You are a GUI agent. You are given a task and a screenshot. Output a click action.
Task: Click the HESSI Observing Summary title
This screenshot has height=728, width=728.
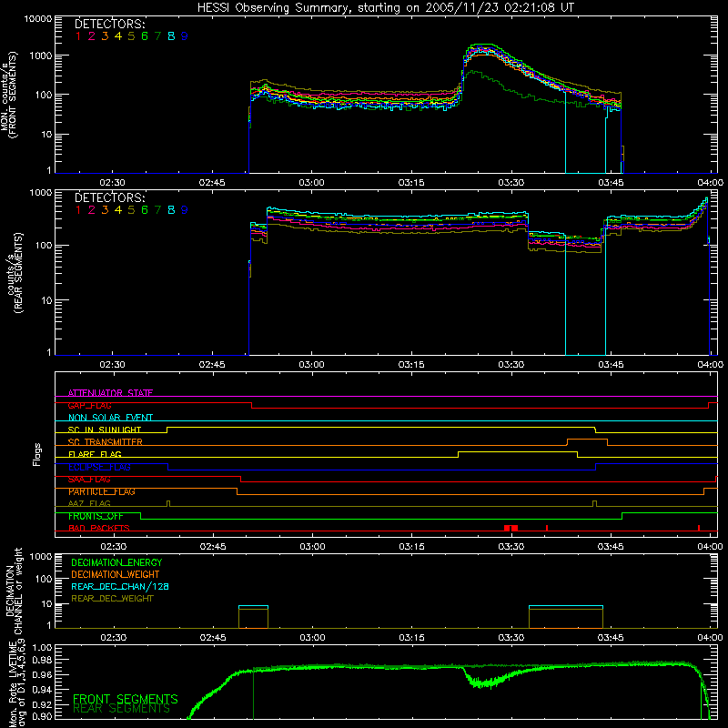(386, 8)
